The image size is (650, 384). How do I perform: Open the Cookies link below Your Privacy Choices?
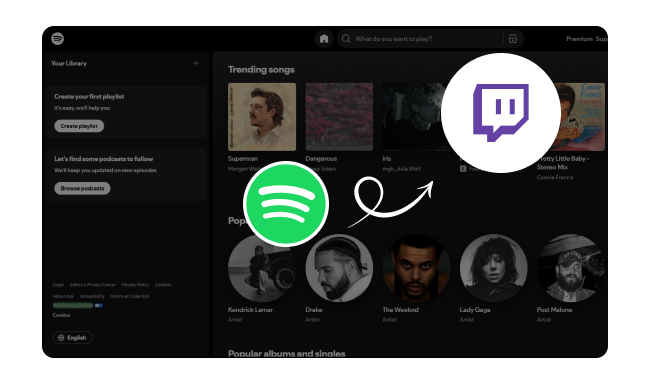[x=61, y=315]
